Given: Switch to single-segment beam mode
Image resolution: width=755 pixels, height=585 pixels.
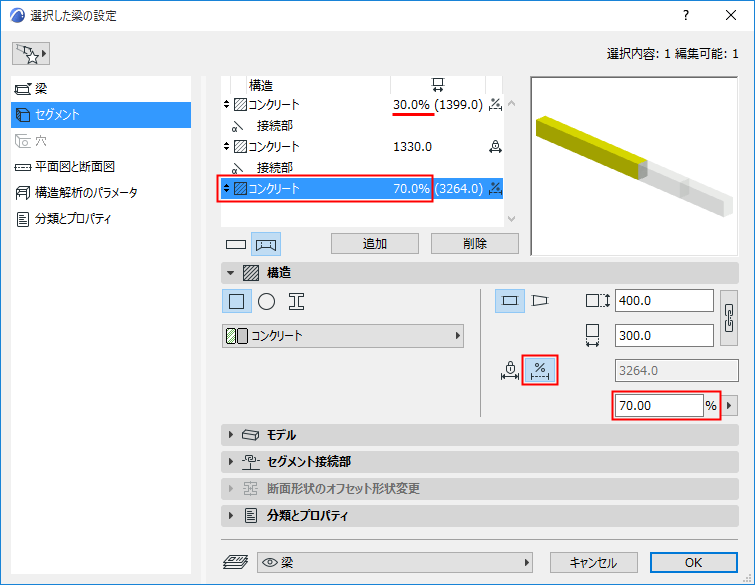Looking at the screenshot, I should [x=236, y=244].
